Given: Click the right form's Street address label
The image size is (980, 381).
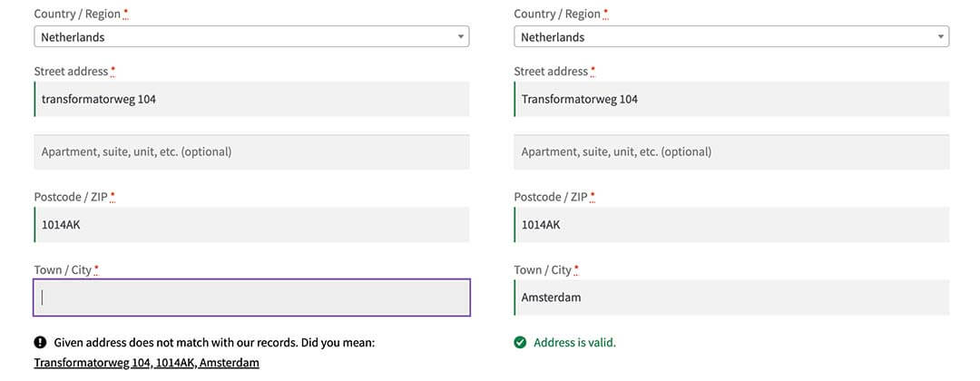Looking at the screenshot, I should click(x=551, y=71).
